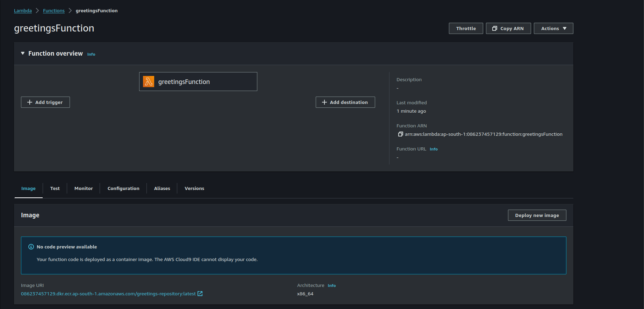Viewport: 644px width, 309px height.
Task: Show the Versions tab
Action: [194, 188]
